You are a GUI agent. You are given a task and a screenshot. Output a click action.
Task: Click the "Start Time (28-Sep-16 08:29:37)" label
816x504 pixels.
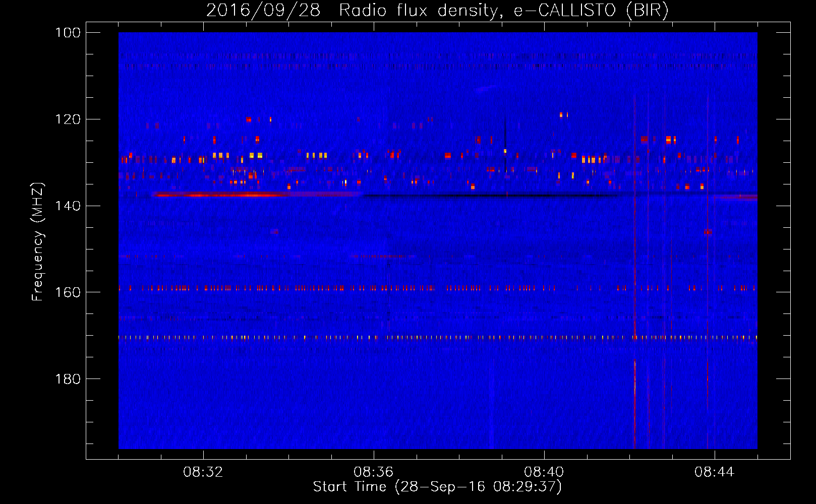tap(437, 487)
